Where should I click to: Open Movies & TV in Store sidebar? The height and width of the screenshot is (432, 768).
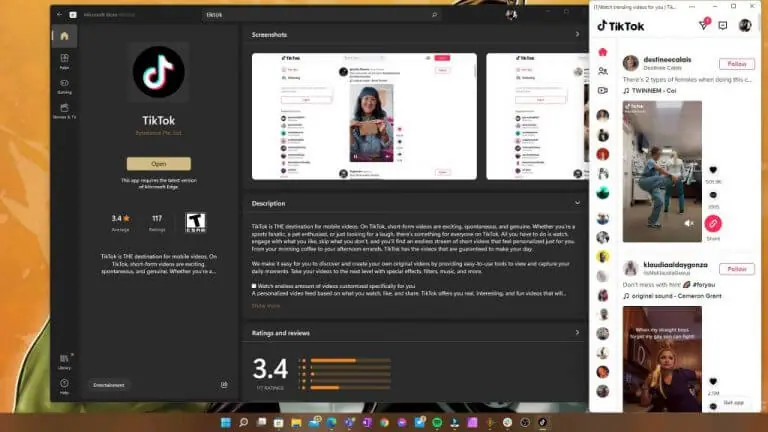[64, 111]
